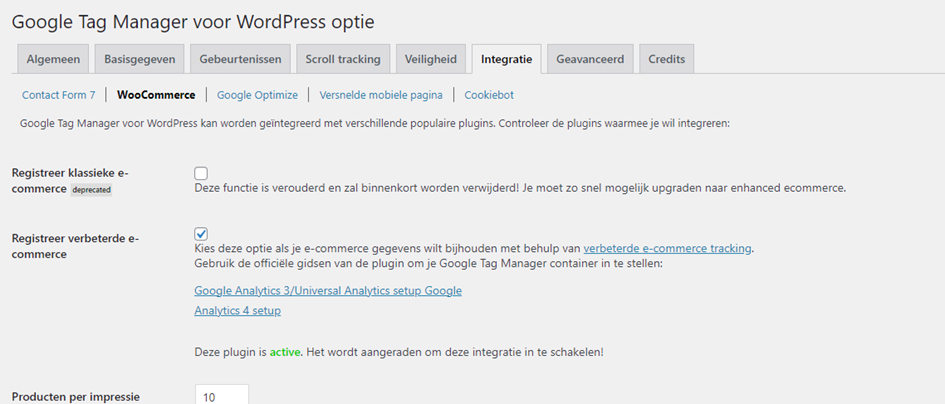Image resolution: width=945 pixels, height=404 pixels.
Task: Open the Versnelde mobiele pagina section
Action: click(380, 95)
